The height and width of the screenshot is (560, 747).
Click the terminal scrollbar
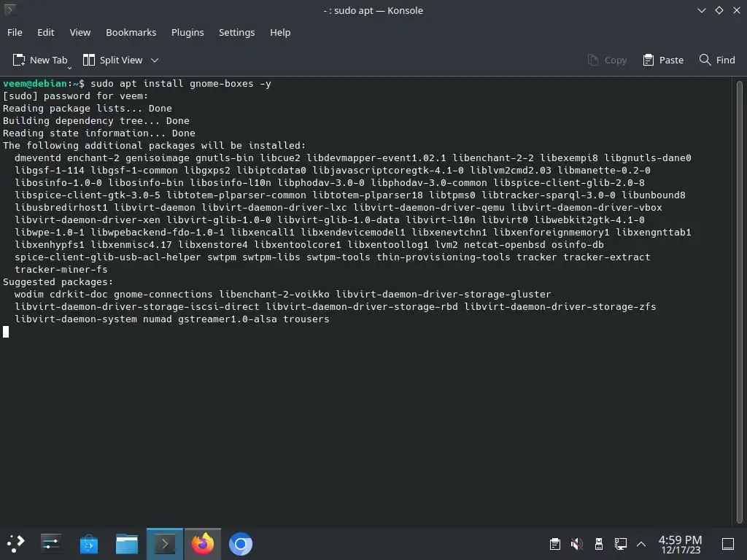(x=740, y=302)
